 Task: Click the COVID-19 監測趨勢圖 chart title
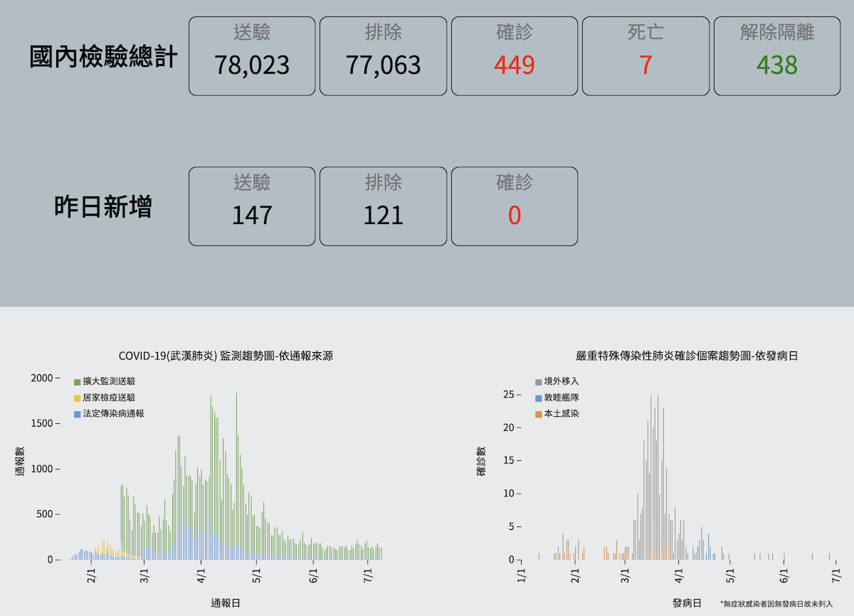tap(226, 356)
